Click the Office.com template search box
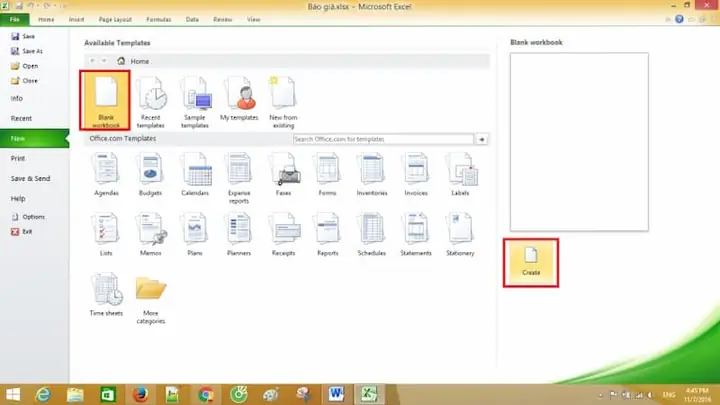720x405 pixels. pos(383,139)
